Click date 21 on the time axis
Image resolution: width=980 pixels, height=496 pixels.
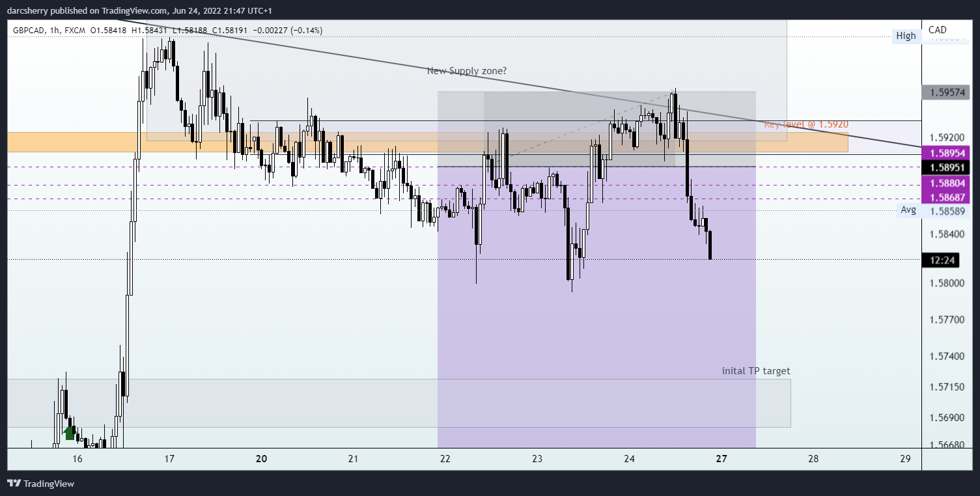coord(353,459)
